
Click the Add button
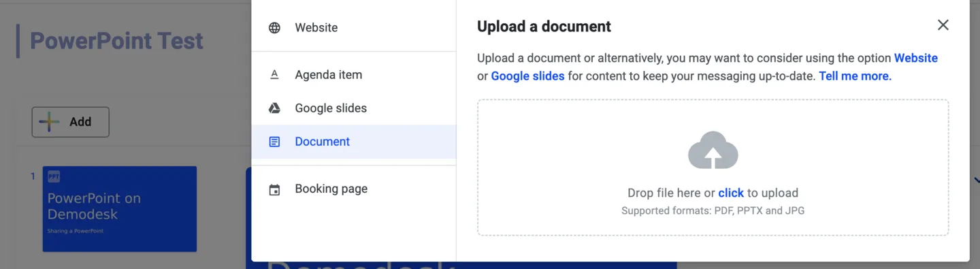[71, 122]
